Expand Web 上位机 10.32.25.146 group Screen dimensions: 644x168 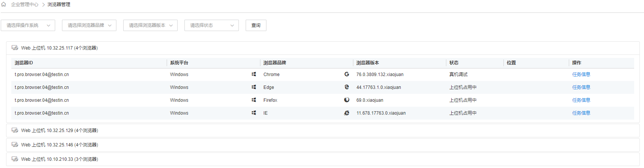[x=323, y=145]
